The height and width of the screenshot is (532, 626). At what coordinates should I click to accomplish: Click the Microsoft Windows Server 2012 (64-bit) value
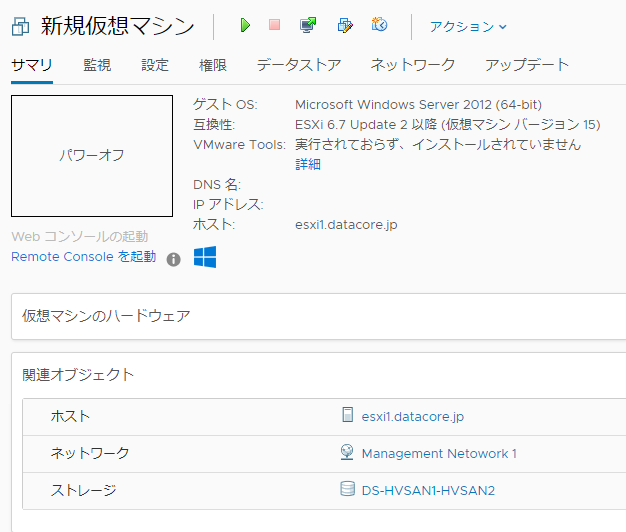[x=418, y=105]
